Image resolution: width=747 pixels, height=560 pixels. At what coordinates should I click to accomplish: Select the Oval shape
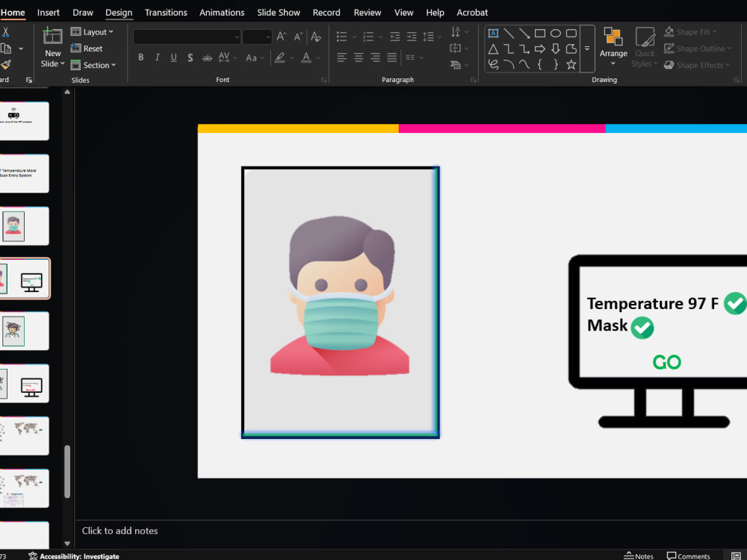point(556,33)
